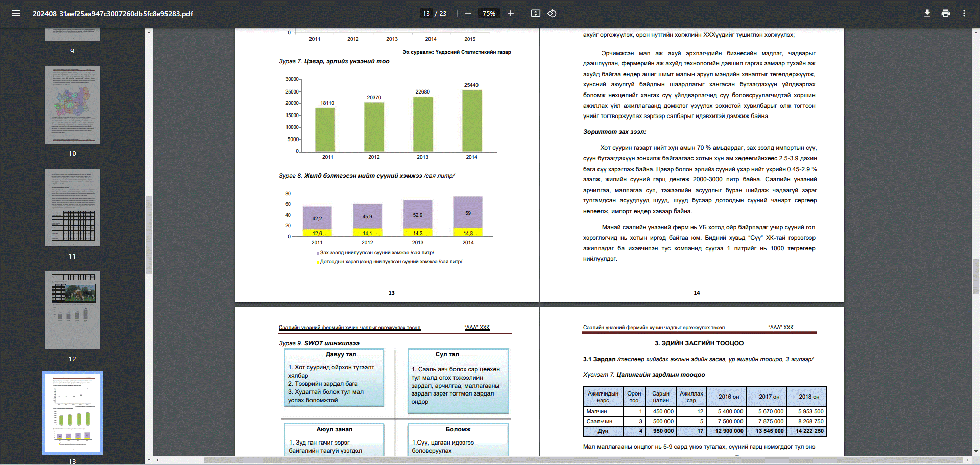Click thumbnail panel scroll up arrow
This screenshot has height=465, width=980.
149,32
